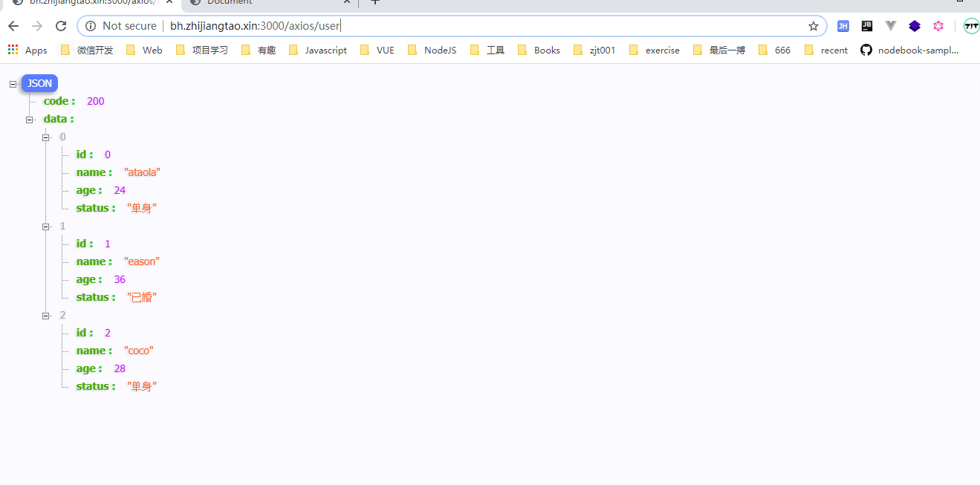The width and height of the screenshot is (980, 485).
Task: Click the age value 28
Action: [x=120, y=368]
